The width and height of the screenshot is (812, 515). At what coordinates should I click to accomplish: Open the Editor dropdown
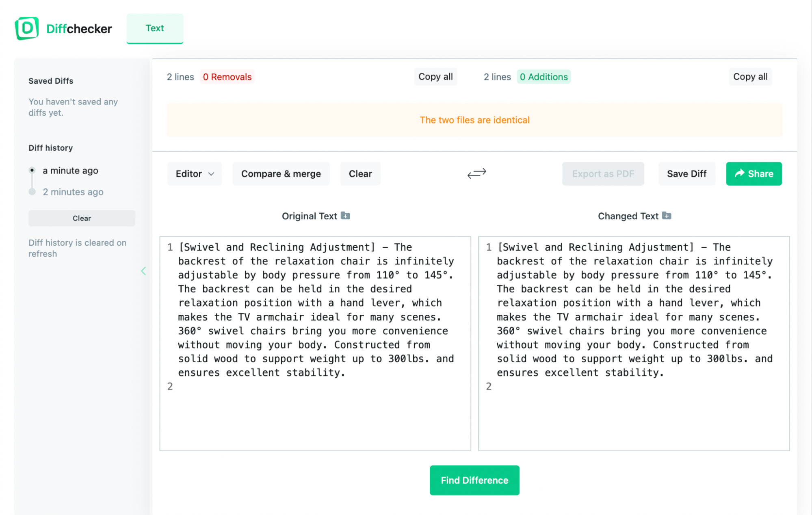(194, 173)
